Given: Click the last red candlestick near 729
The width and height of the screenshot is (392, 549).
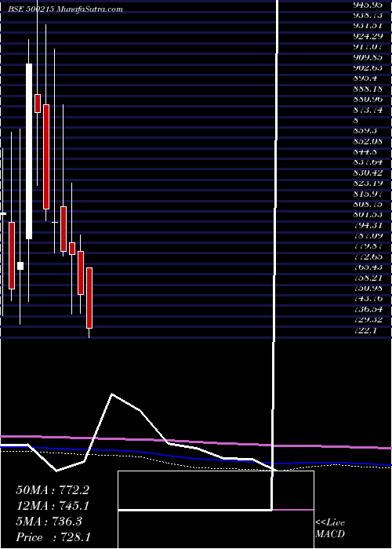Looking at the screenshot, I should pos(89,298).
